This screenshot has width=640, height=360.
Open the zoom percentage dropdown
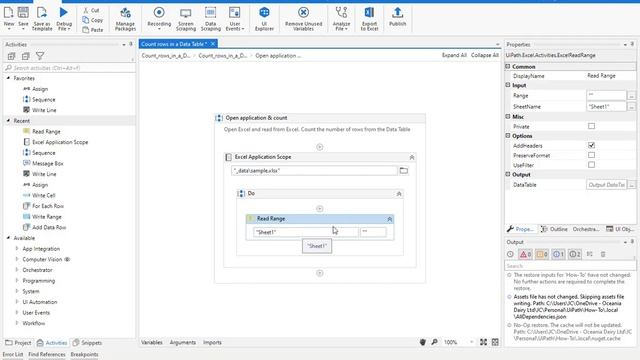(x=471, y=342)
